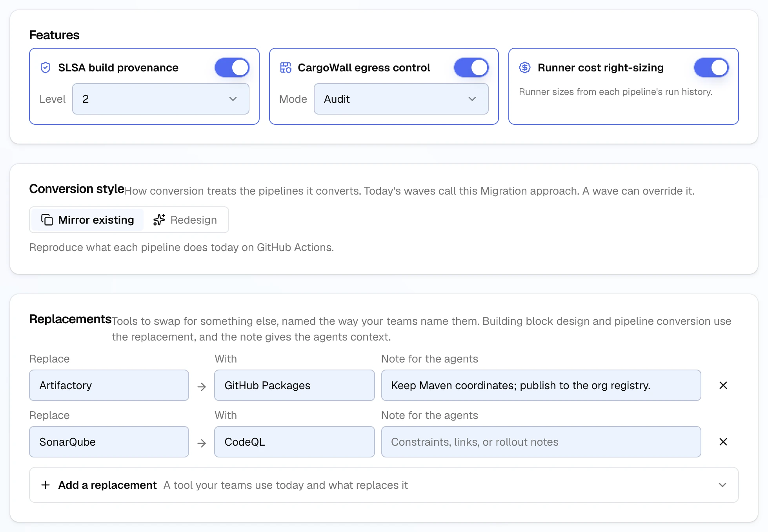Click the empty note field for SonarQube

(x=541, y=442)
